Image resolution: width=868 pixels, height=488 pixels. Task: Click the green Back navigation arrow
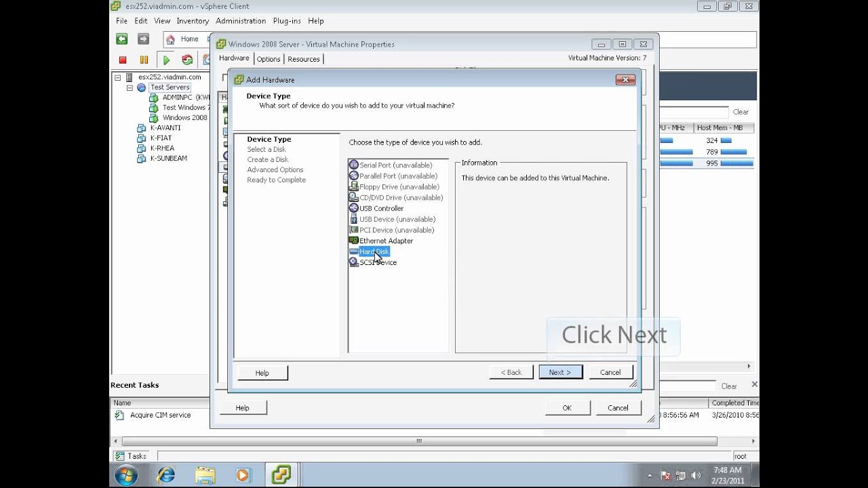(x=121, y=39)
